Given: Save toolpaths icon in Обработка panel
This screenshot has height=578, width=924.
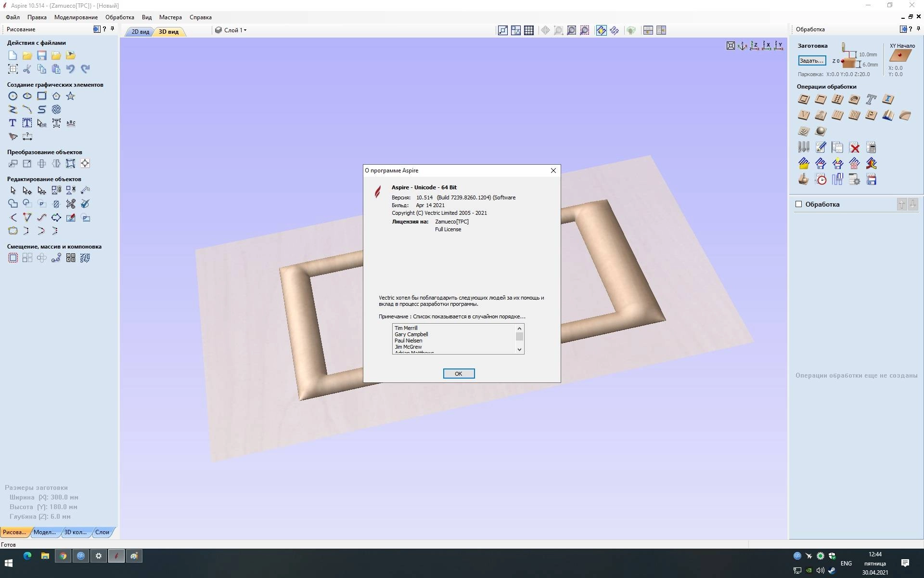Looking at the screenshot, I should point(871,180).
